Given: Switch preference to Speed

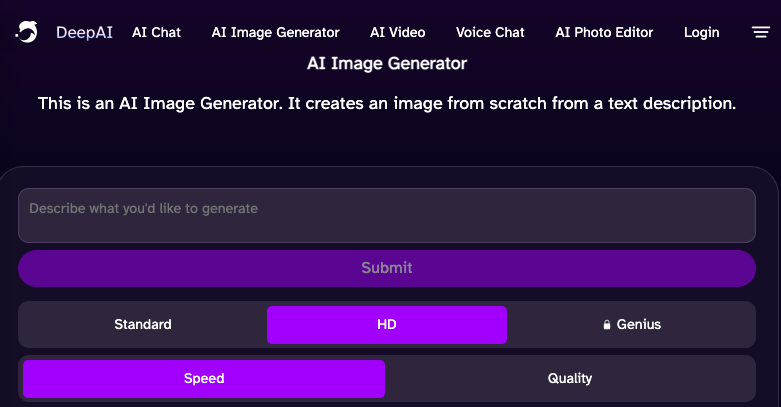Looking at the screenshot, I should tap(204, 379).
